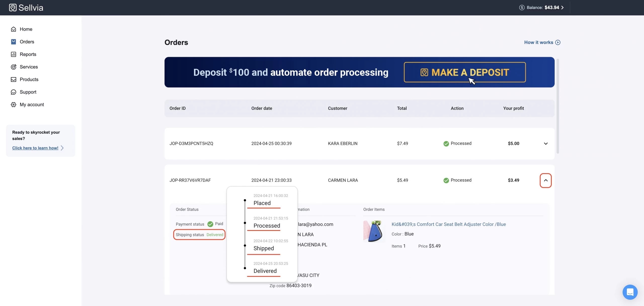This screenshot has width=644, height=306.
Task: Click the Products inbox icon
Action: coord(14,79)
